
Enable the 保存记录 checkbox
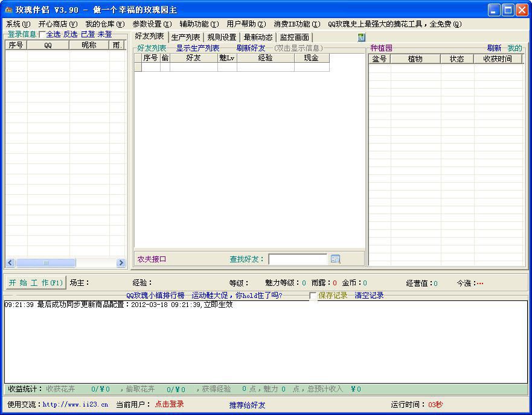pyautogui.click(x=312, y=296)
